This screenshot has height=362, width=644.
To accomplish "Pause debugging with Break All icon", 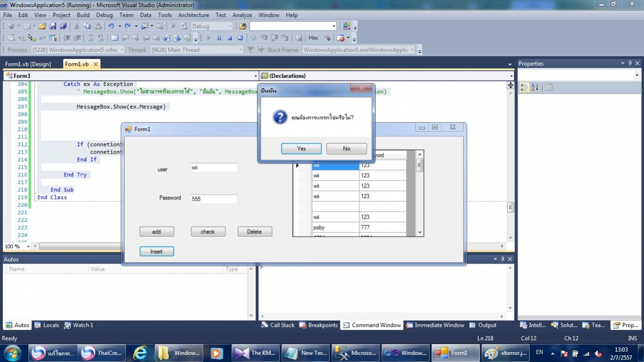I will tap(219, 38).
